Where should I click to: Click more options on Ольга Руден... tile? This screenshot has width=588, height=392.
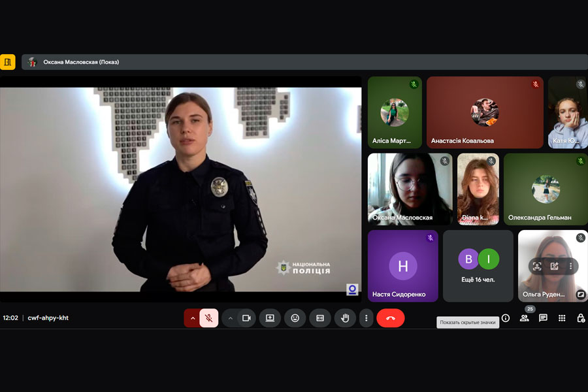click(570, 266)
